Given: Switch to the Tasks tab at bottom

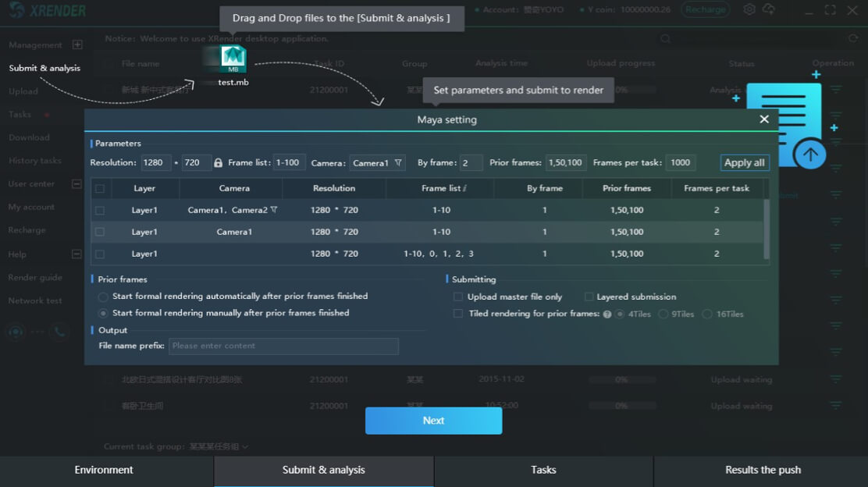Looking at the screenshot, I should (543, 470).
